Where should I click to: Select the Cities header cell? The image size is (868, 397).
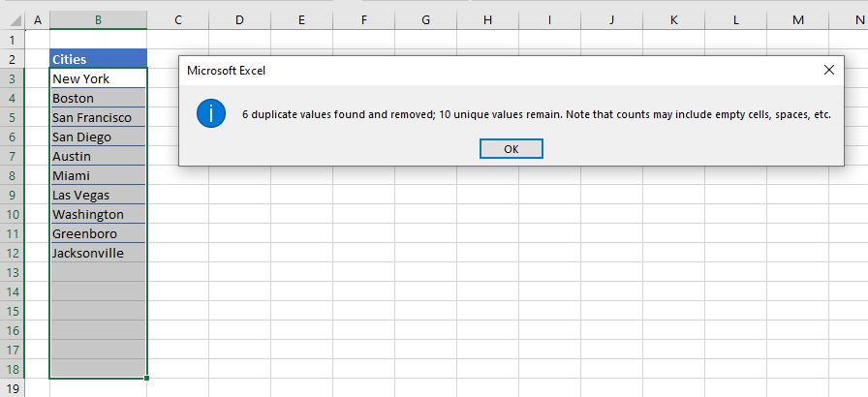click(x=98, y=59)
